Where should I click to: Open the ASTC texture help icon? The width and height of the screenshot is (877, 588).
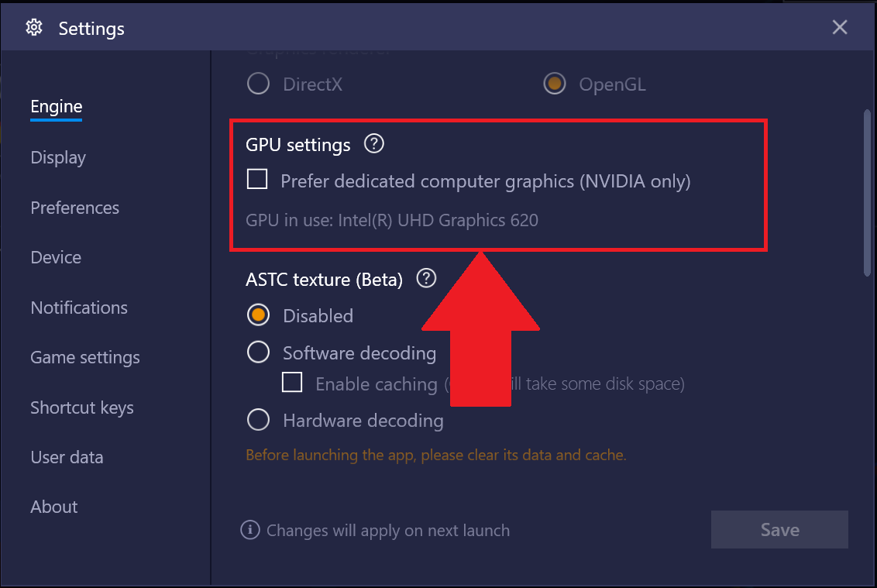426,278
